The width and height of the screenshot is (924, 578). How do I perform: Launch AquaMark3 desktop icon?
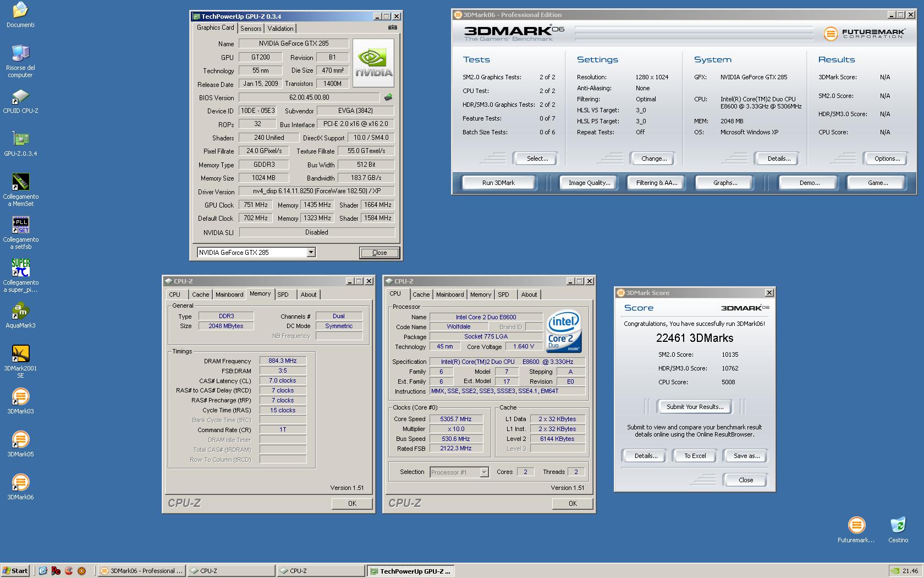click(x=20, y=311)
